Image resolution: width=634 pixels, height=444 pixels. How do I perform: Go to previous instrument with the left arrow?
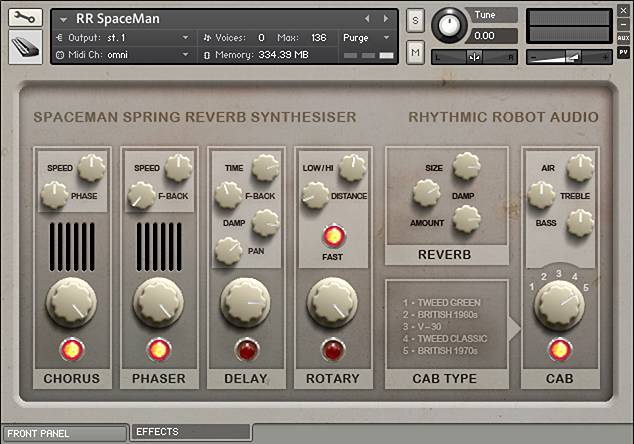367,19
